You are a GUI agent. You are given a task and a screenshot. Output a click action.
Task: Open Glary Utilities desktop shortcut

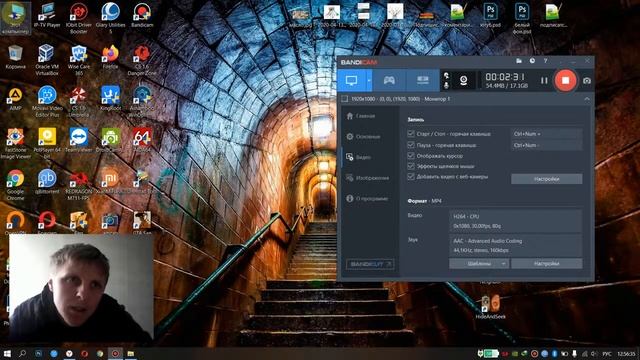[110, 18]
